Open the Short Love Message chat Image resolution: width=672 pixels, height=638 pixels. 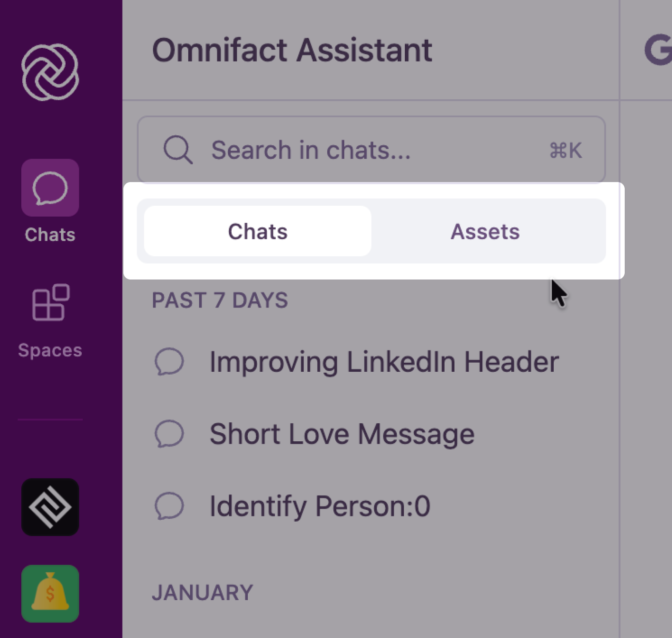click(341, 434)
